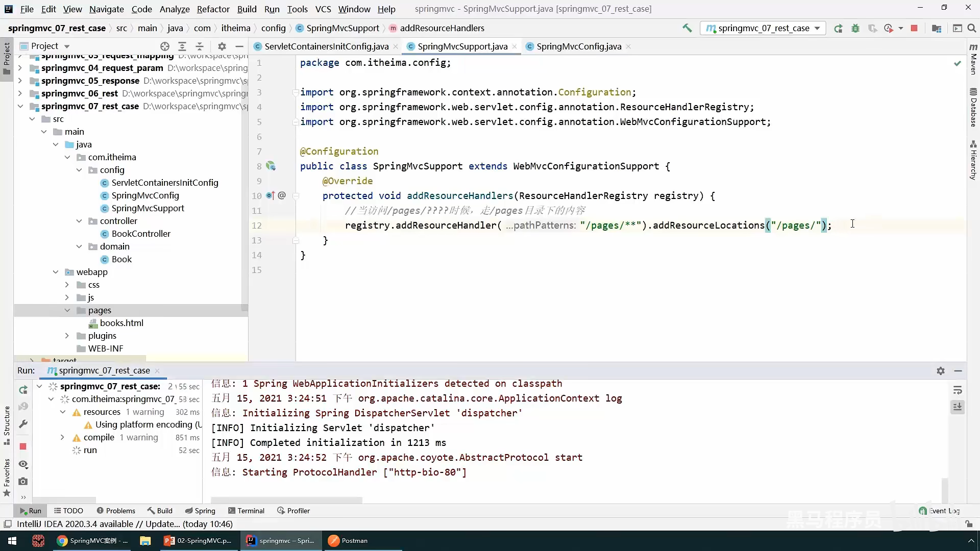This screenshot has width=980, height=551.
Task: Toggle the eye icon in Run sidebar
Action: coord(23,464)
